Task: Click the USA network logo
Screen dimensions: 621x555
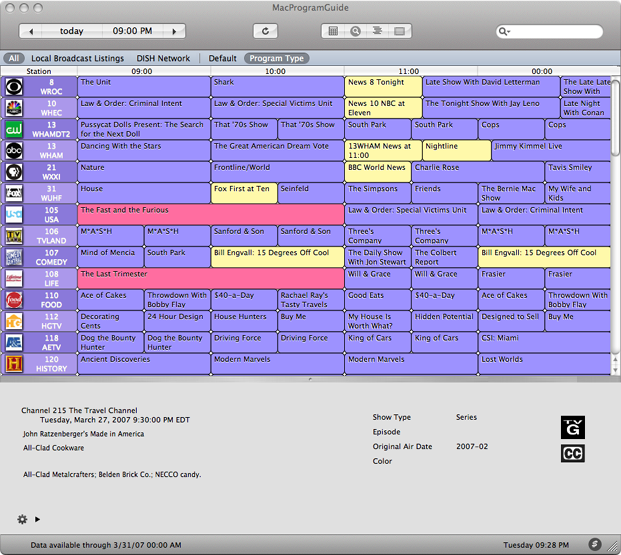Action: pos(14,215)
